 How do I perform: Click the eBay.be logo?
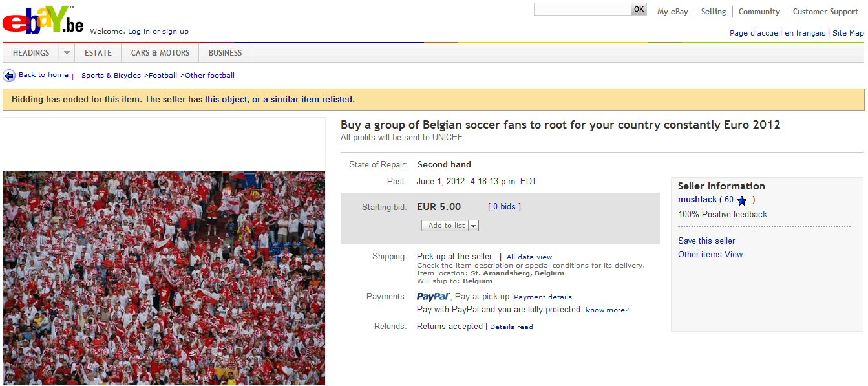43,19
